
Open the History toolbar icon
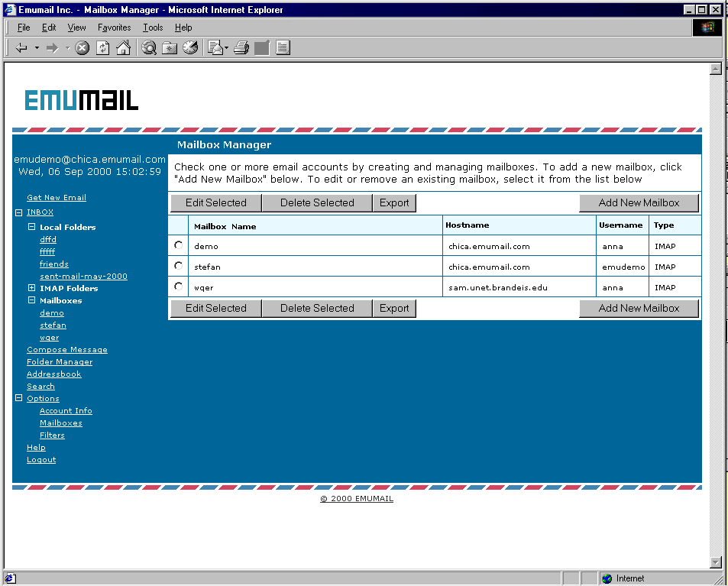(190, 48)
